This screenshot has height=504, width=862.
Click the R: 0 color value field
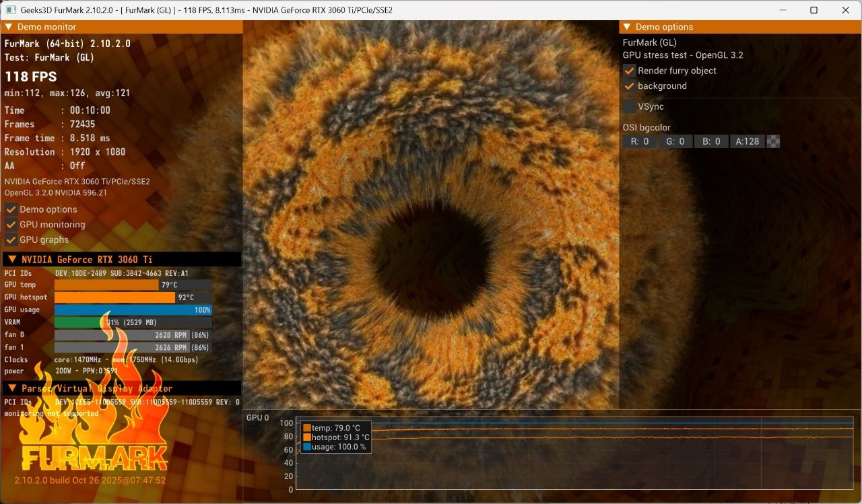pyautogui.click(x=639, y=141)
